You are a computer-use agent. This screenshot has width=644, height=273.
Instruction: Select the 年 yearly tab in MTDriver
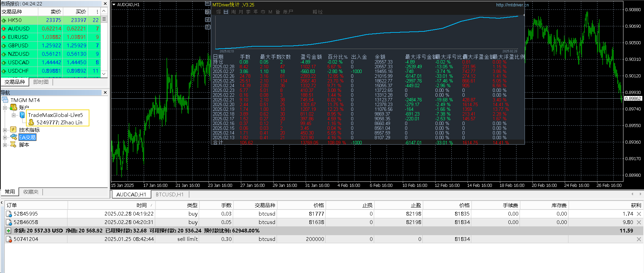(x=256, y=12)
